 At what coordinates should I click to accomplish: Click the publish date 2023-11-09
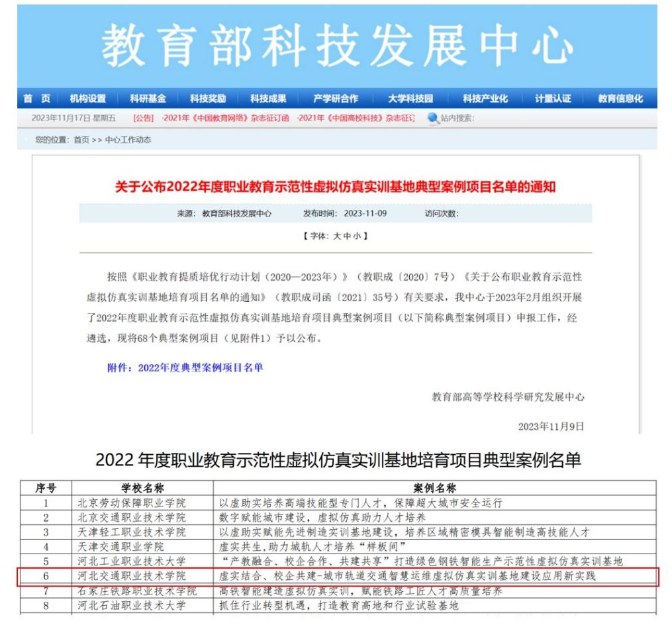click(365, 213)
